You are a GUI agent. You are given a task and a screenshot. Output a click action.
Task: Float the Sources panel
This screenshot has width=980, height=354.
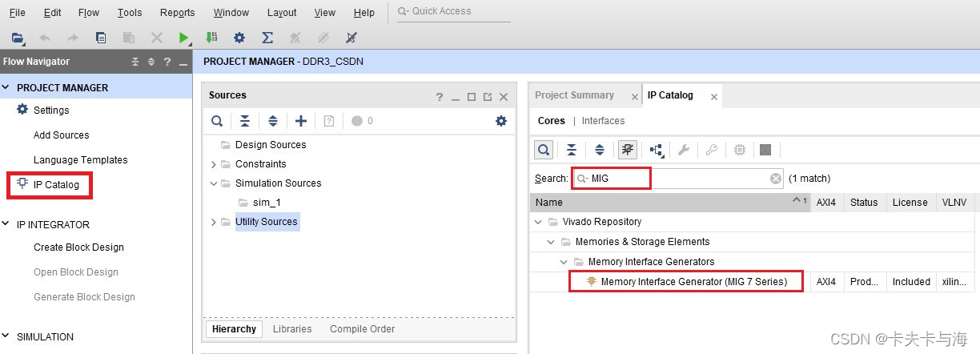(488, 97)
